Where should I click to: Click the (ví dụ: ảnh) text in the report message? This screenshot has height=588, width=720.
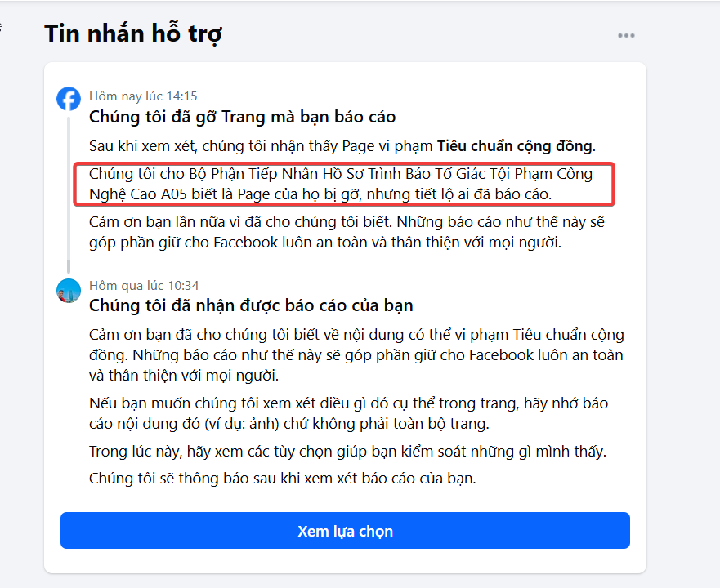coord(242,423)
